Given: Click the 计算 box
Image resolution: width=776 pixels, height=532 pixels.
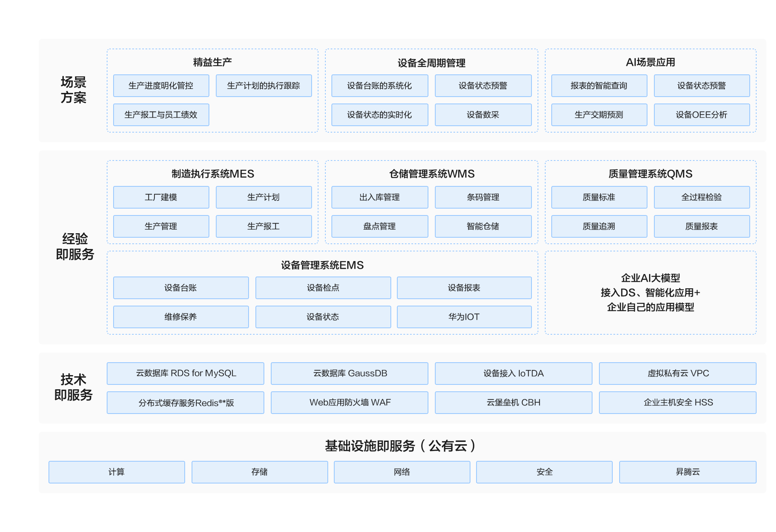Looking at the screenshot, I should [x=117, y=472].
